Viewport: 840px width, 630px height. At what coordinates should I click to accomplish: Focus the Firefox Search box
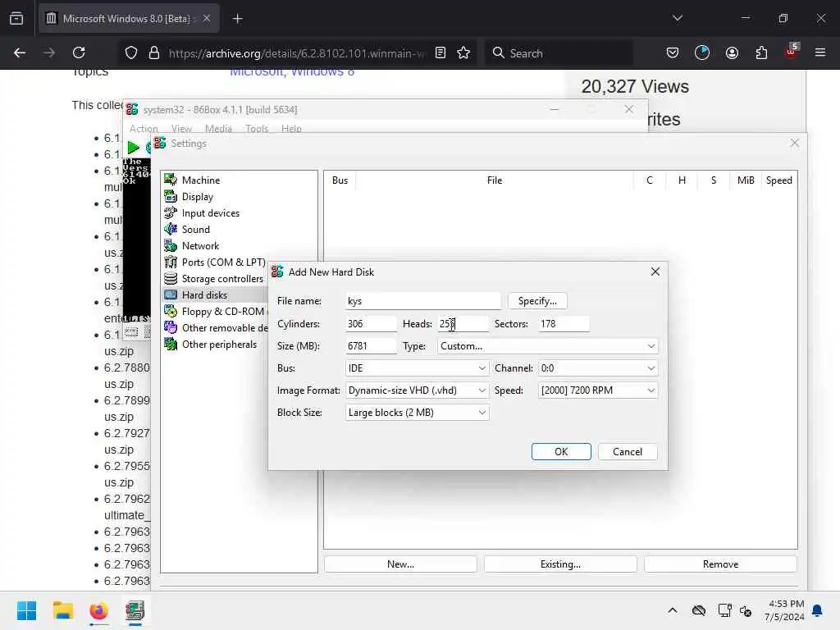click(x=559, y=52)
